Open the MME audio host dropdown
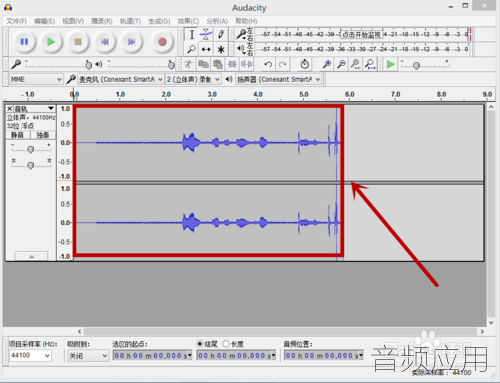The image size is (500, 383). pyautogui.click(x=36, y=79)
